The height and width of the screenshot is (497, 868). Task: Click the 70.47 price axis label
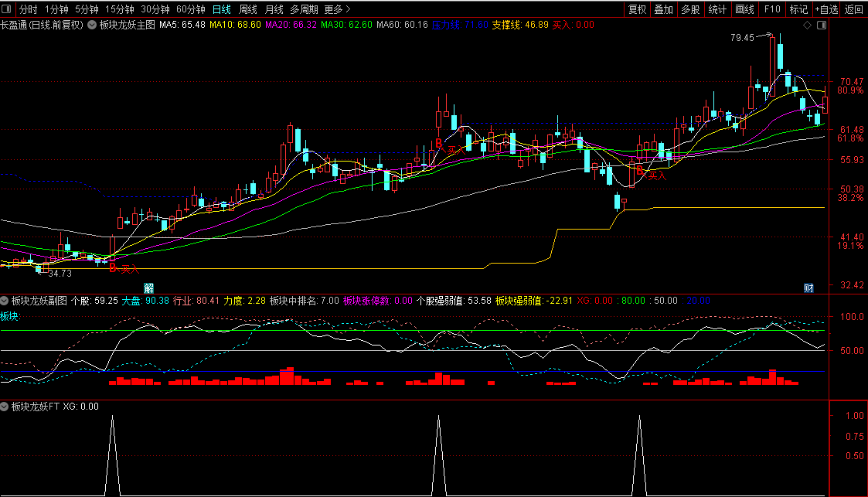[x=852, y=81]
